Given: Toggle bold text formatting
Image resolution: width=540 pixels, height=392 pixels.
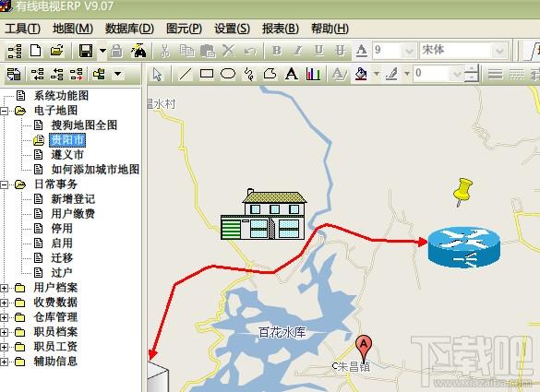Looking at the screenshot, I should coord(277,51).
